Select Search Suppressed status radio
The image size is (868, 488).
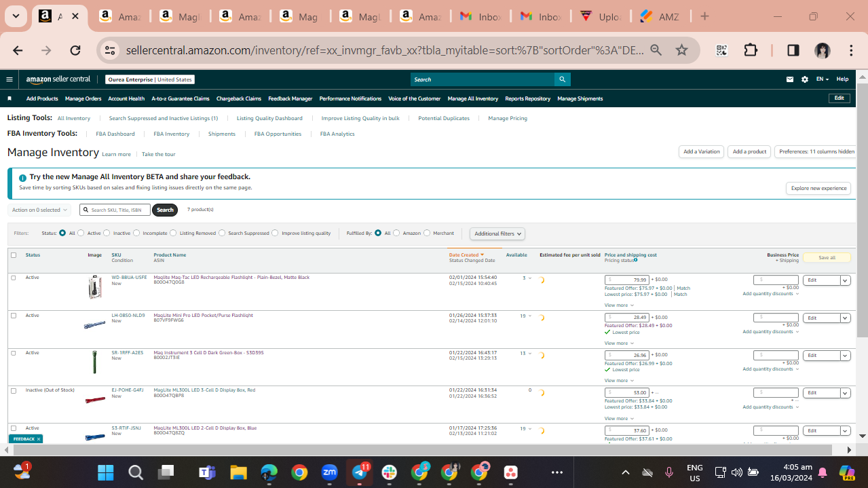click(222, 233)
